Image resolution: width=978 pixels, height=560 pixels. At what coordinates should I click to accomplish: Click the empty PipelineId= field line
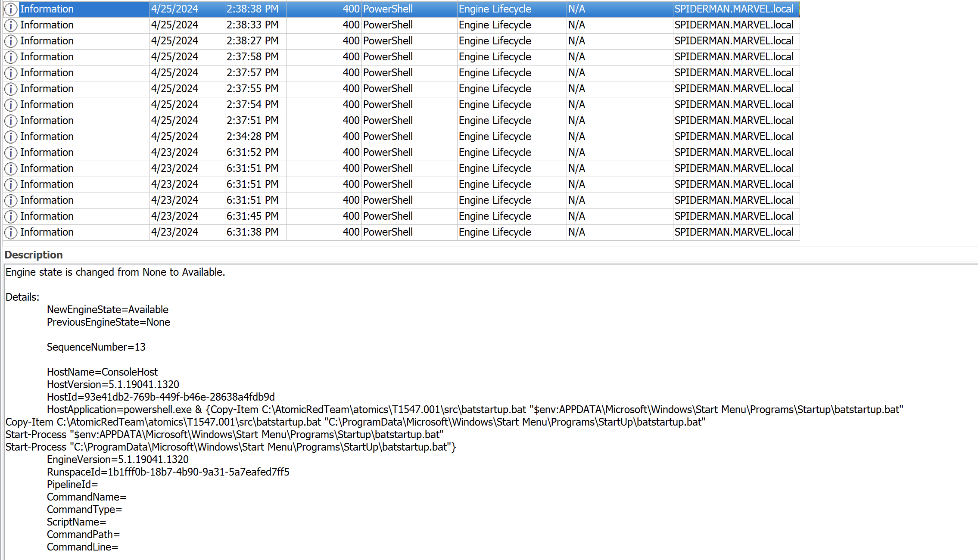72,485
